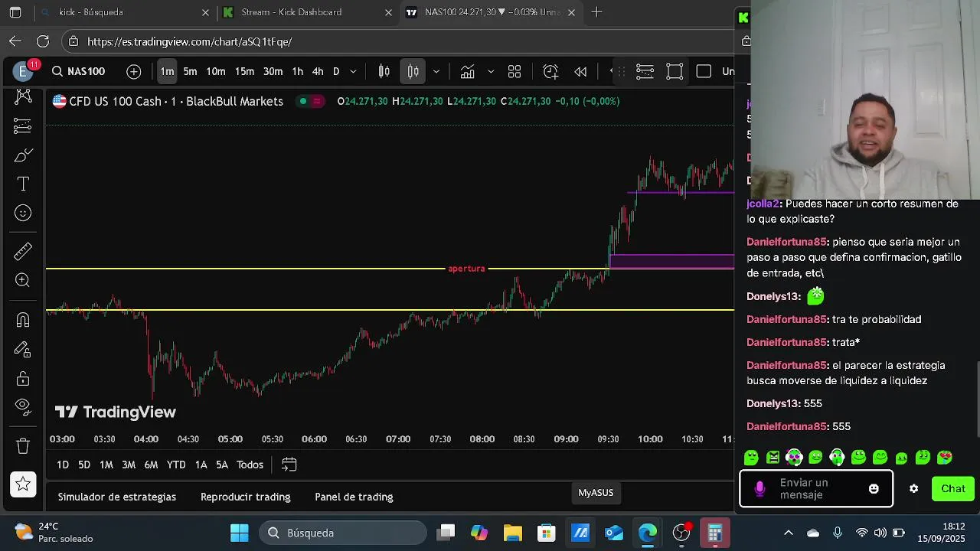Expand the chart style dropdown
The height and width of the screenshot is (551, 980).
point(436,71)
